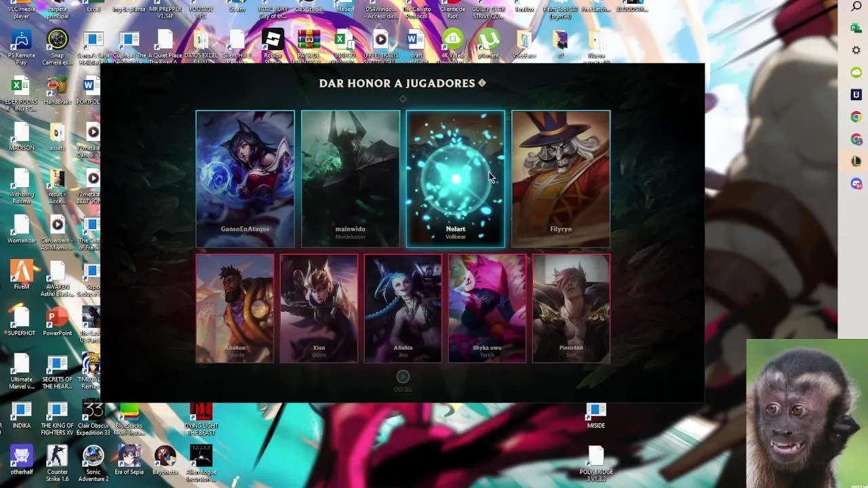Choose the Jinx enemy player card
This screenshot has width=868, height=488.
403,308
